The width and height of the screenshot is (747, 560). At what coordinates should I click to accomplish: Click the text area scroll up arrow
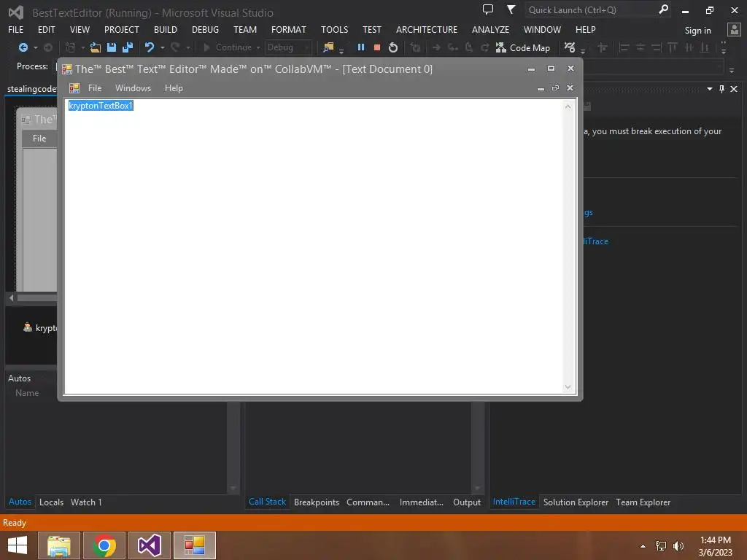pos(568,106)
